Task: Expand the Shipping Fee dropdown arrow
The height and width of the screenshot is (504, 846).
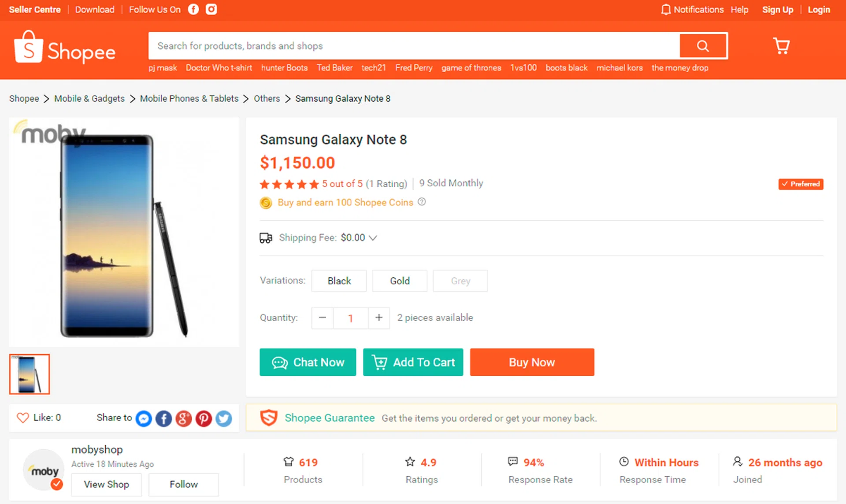Action: [373, 238]
